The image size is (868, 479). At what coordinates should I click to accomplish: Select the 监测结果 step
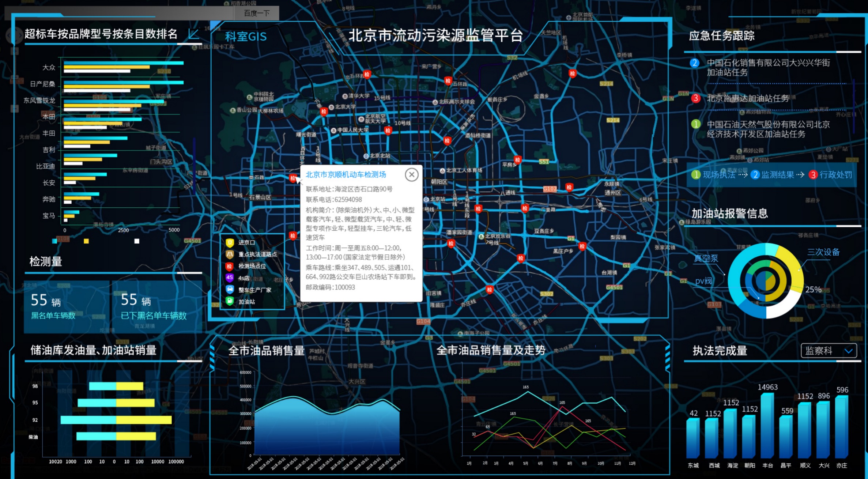773,175
